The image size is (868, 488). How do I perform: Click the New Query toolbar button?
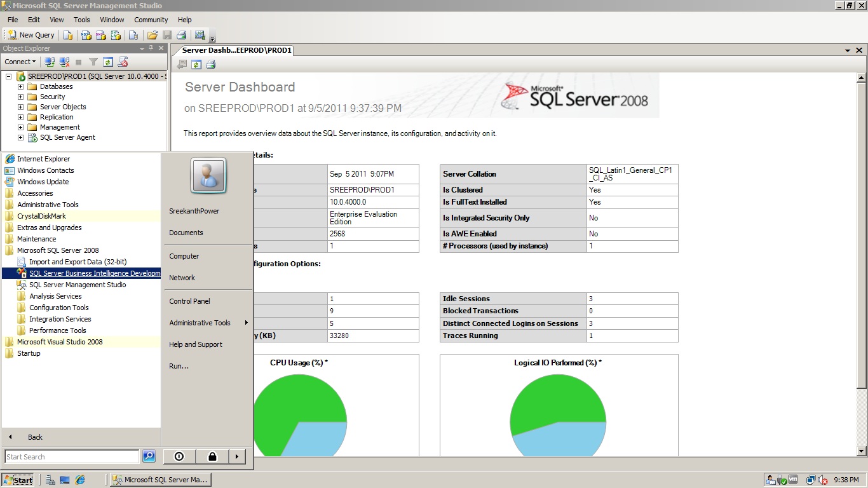32,35
